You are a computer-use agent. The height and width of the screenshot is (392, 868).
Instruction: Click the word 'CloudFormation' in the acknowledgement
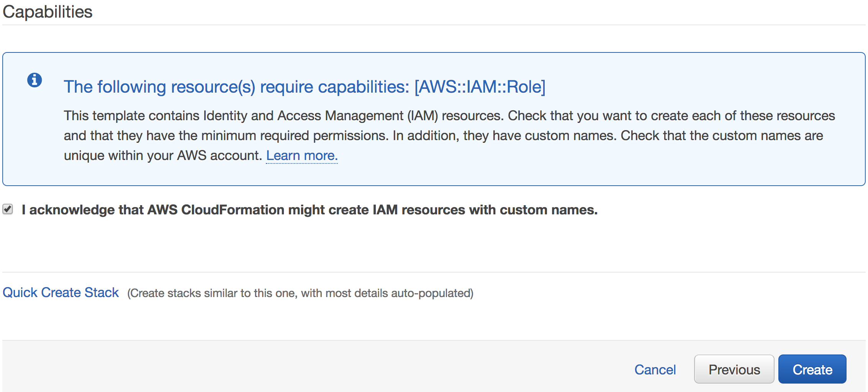[x=233, y=210]
